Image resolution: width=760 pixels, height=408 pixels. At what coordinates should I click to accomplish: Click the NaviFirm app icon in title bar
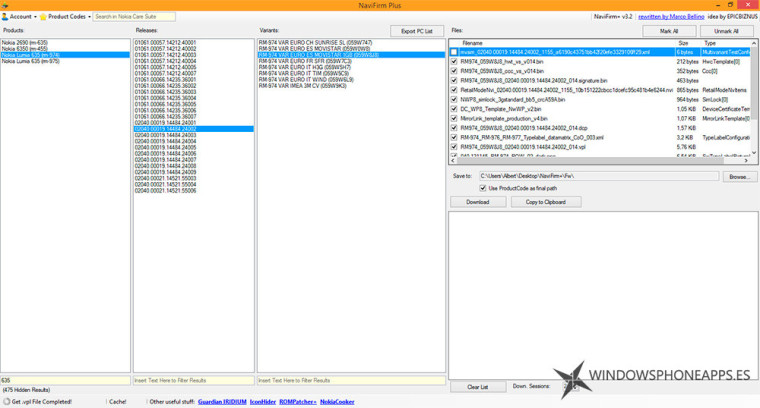click(5, 5)
